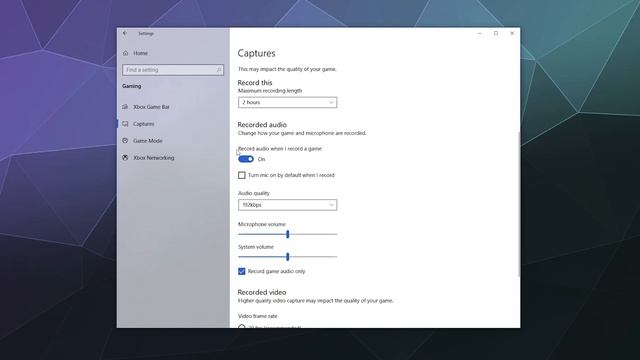Click the Recorded audio heading
The image size is (640, 360).
click(262, 124)
